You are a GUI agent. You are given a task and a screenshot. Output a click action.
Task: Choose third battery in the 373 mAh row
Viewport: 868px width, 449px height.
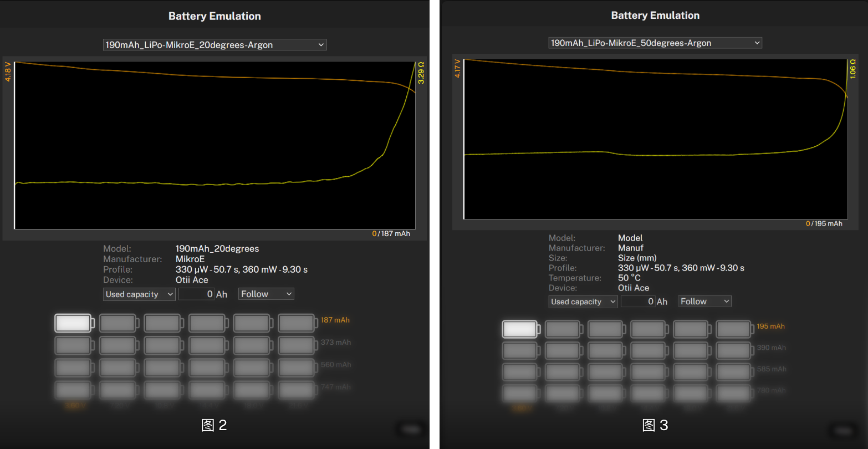pyautogui.click(x=164, y=345)
